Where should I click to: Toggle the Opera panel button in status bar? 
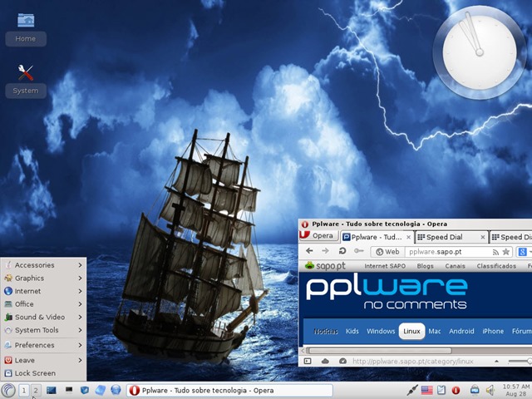(x=308, y=362)
